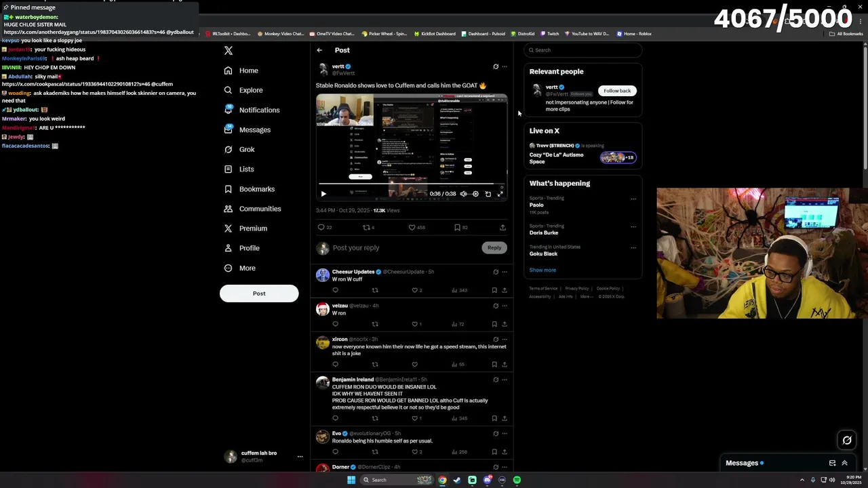Image resolution: width=868 pixels, height=488 pixels.
Task: Open account menu for cuffem lah bro
Action: [300, 457]
